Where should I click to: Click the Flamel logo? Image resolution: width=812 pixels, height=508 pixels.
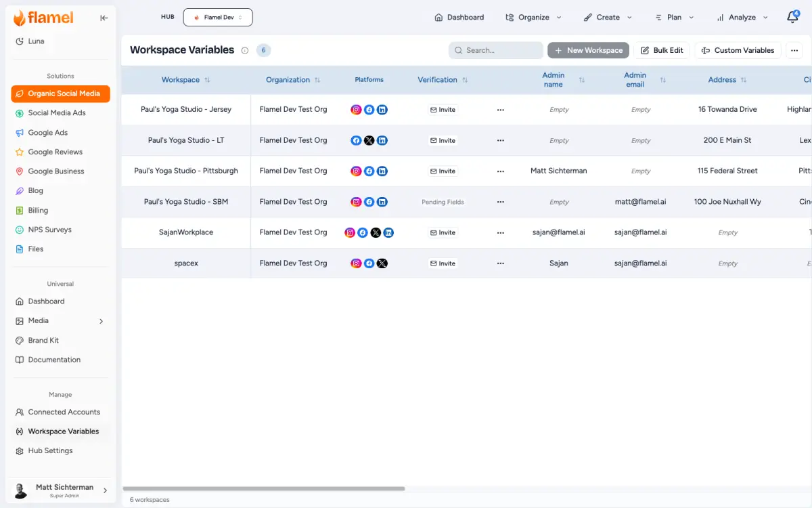point(44,18)
